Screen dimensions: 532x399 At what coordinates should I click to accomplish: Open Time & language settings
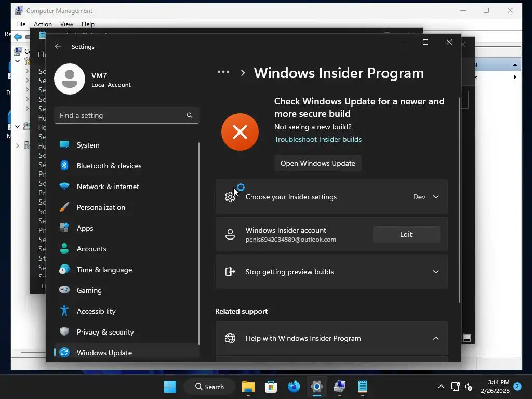(x=126, y=270)
